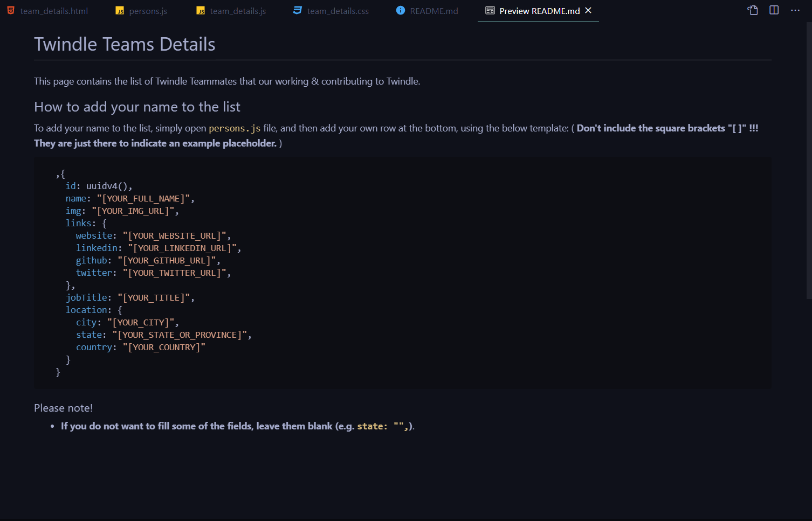Split the editor to the right
The width and height of the screenshot is (812, 521).
point(774,10)
